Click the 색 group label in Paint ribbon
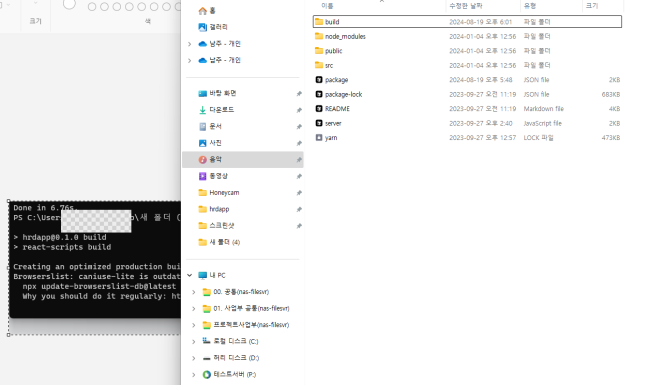 pos(148,21)
